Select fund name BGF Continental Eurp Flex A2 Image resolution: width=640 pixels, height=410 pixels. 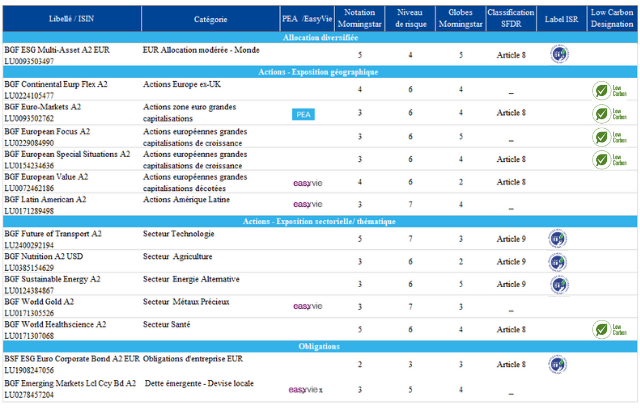(x=56, y=84)
